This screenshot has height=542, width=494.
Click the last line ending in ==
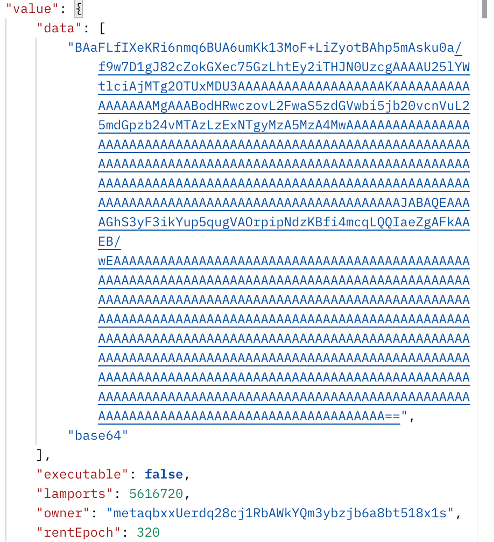click(x=249, y=416)
